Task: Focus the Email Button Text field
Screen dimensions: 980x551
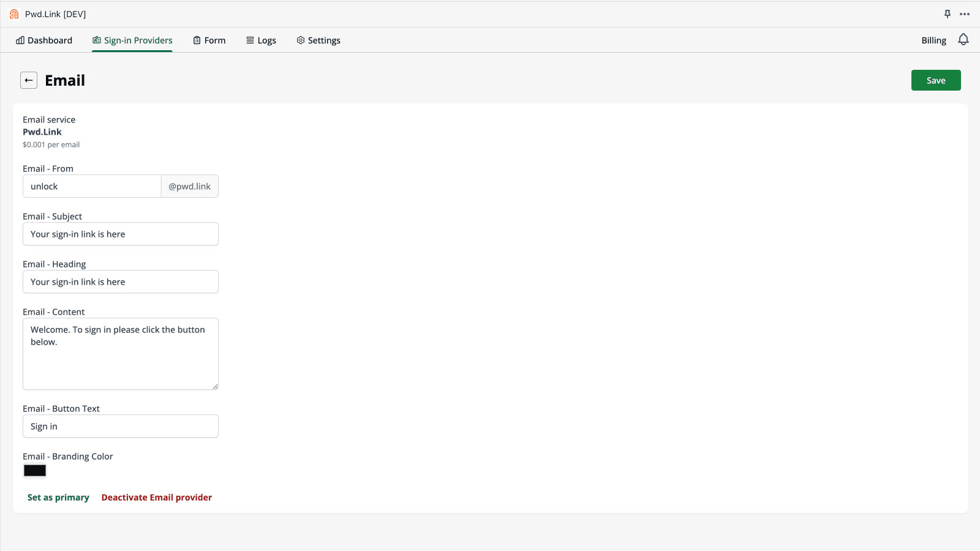Action: coord(121,426)
